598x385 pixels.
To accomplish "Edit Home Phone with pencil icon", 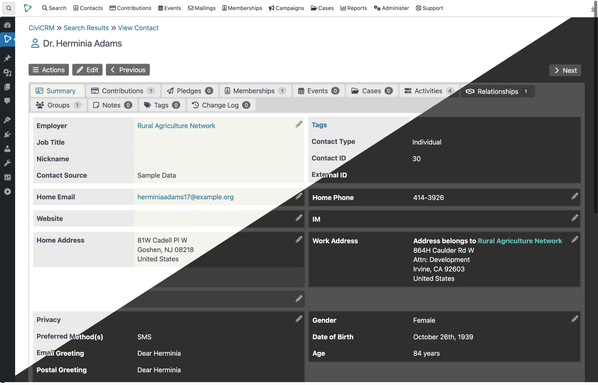I will tap(575, 196).
